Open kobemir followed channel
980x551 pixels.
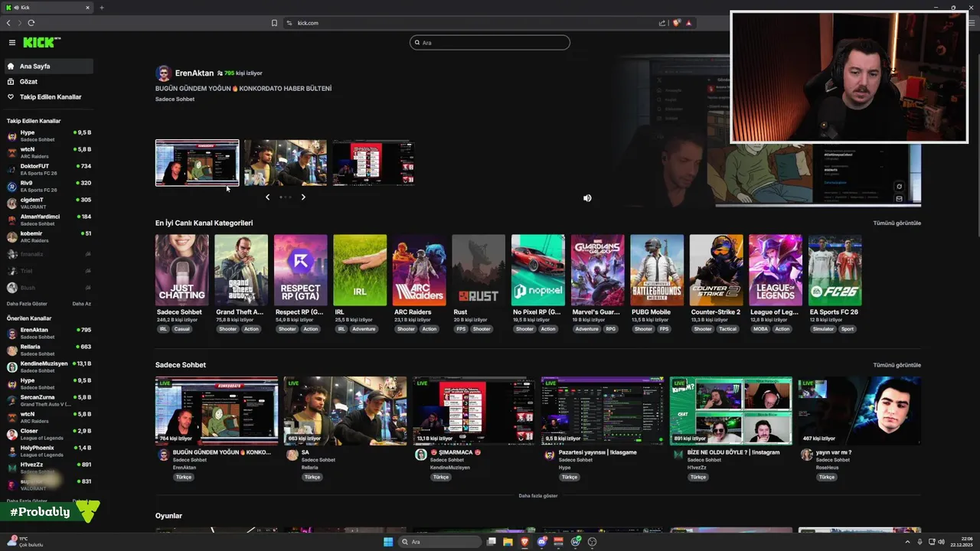pos(48,236)
